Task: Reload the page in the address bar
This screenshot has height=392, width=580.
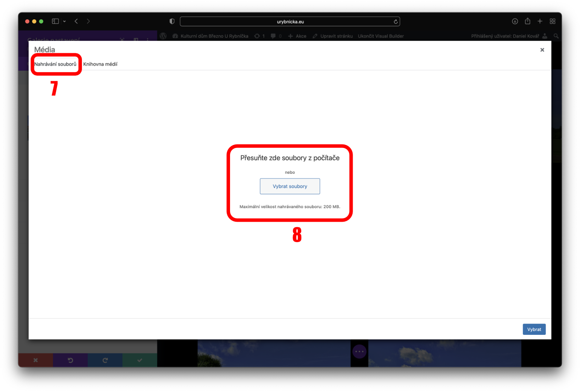Action: point(396,22)
